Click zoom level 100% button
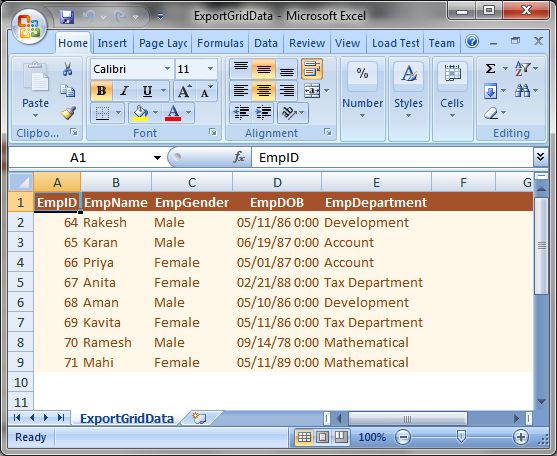The image size is (557, 456). [372, 437]
